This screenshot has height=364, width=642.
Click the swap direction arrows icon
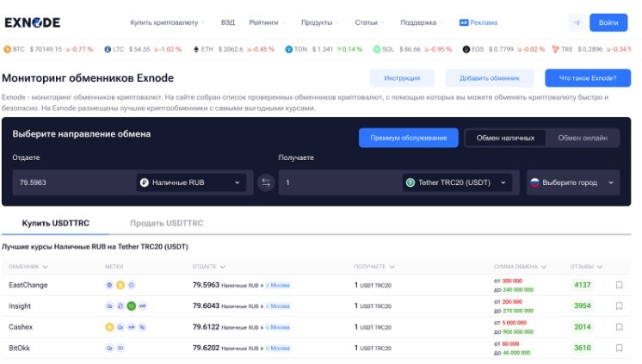click(x=266, y=182)
